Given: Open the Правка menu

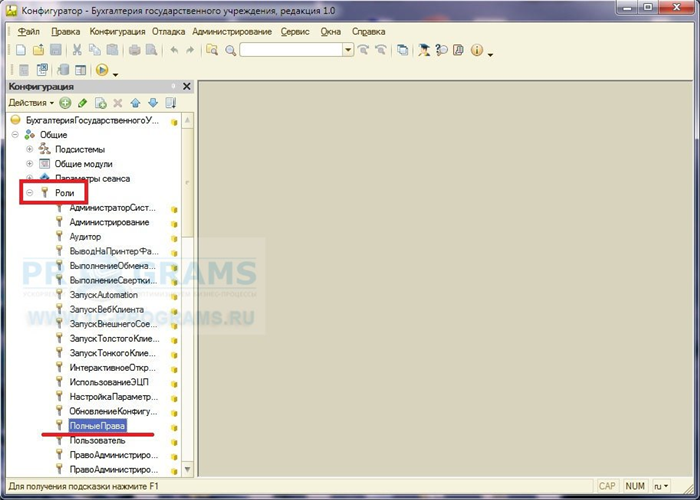Looking at the screenshot, I should (x=66, y=32).
